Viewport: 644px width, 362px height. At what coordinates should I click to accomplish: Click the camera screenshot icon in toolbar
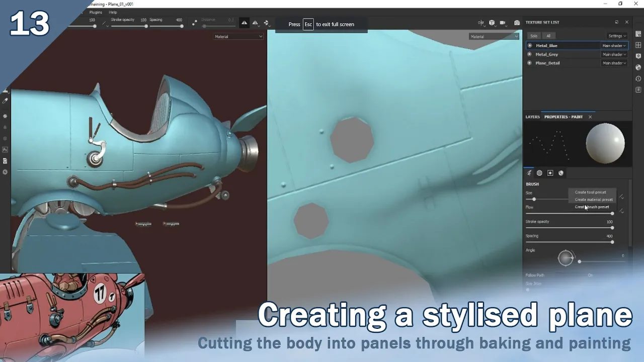[x=517, y=23]
